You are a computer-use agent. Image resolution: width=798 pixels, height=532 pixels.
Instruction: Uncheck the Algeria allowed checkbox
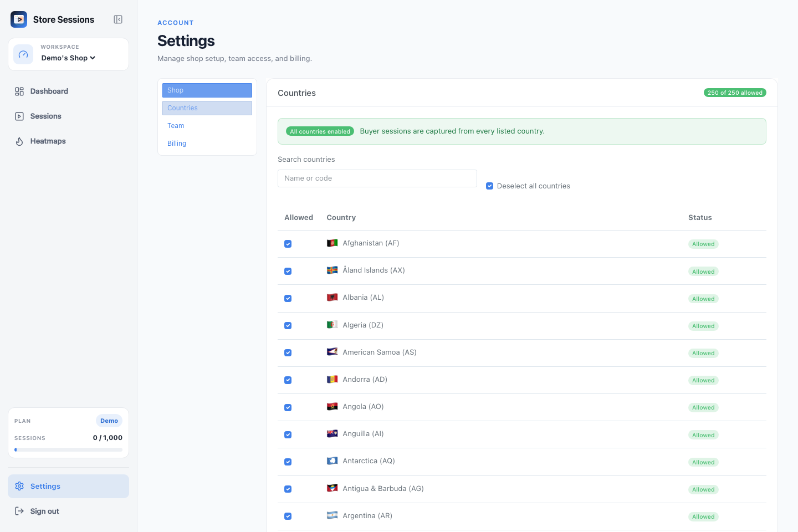tap(288, 325)
